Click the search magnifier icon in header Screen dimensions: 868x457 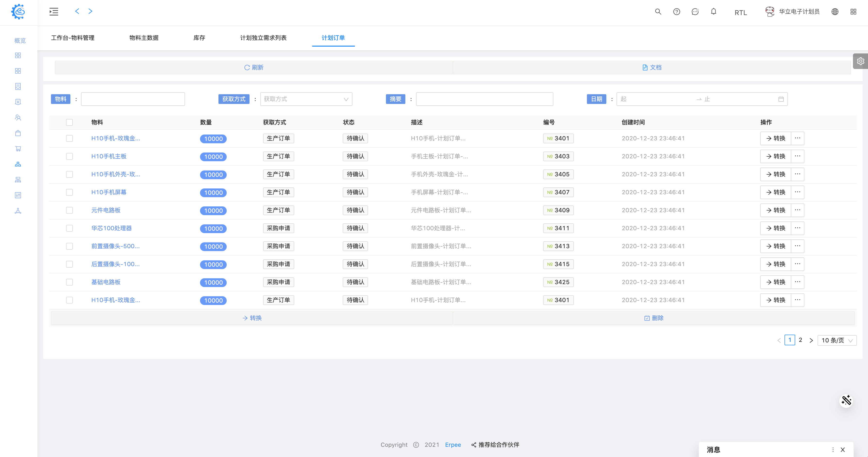(x=658, y=12)
